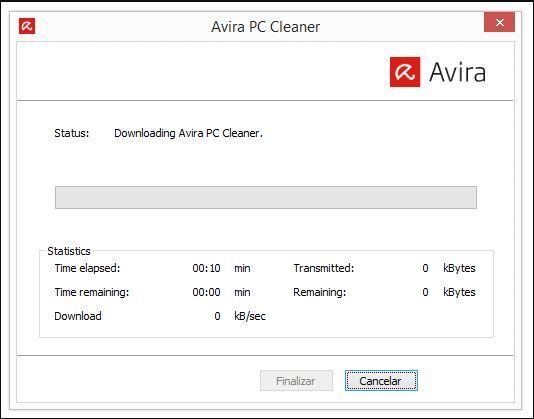The image size is (534, 419).
Task: Click the download progress bar
Action: [266, 197]
